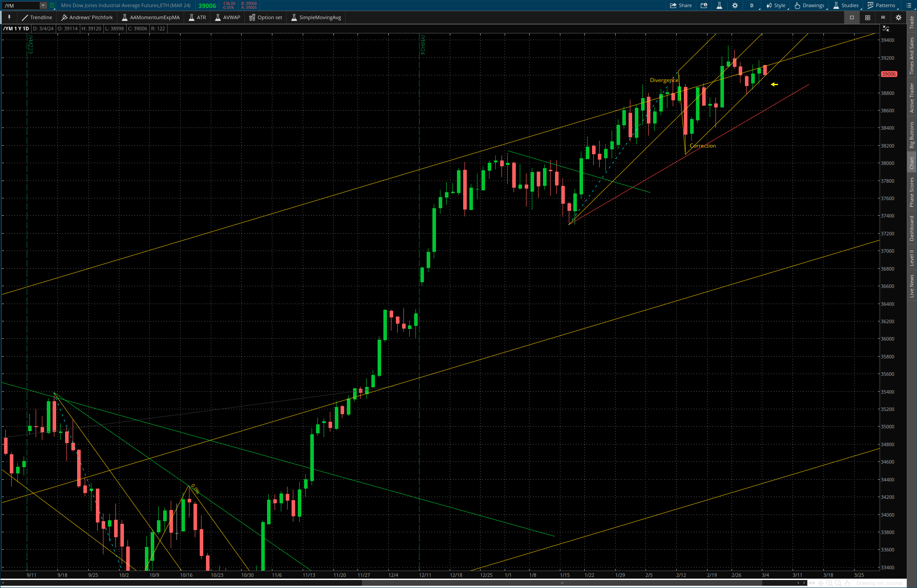Select the Chart side tab

coord(912,163)
